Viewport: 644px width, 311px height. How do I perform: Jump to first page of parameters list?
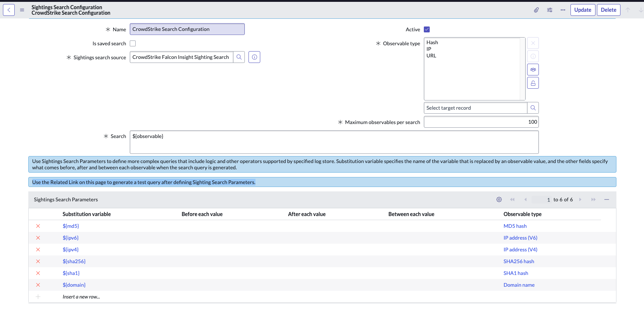(512, 199)
